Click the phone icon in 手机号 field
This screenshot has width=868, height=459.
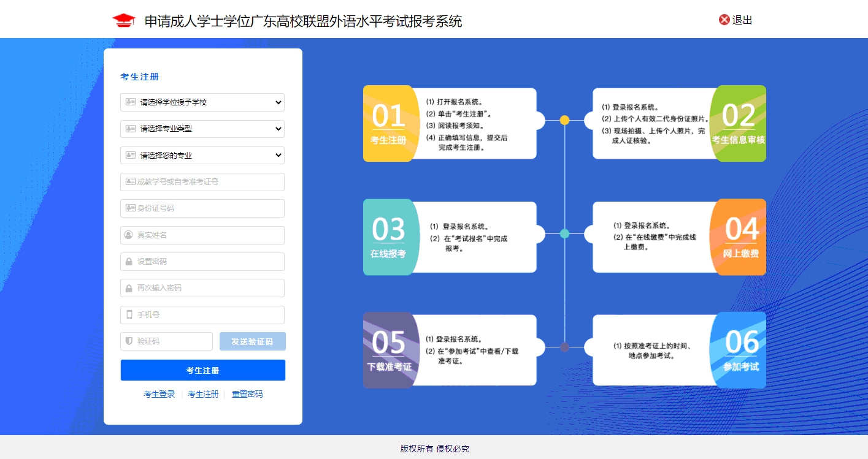point(129,314)
